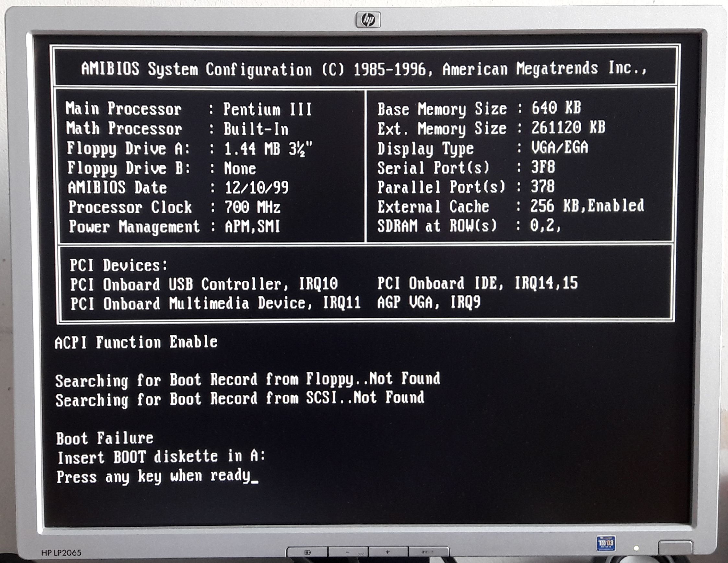Viewport: 728px width, 563px height.
Task: Click the '256 KB,Enabled' value
Action: pyautogui.click(x=587, y=205)
